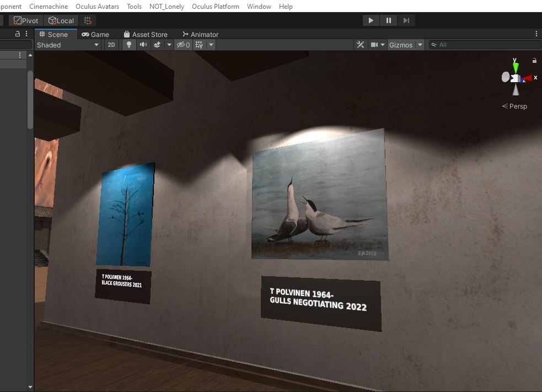The height and width of the screenshot is (392, 542).
Task: Switch to the Animator tab
Action: tap(201, 34)
